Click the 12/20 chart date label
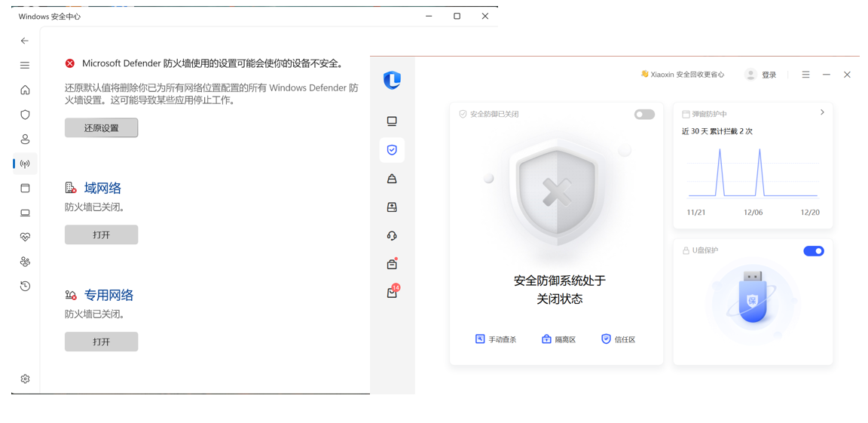This screenshot has height=423, width=868. (x=810, y=213)
